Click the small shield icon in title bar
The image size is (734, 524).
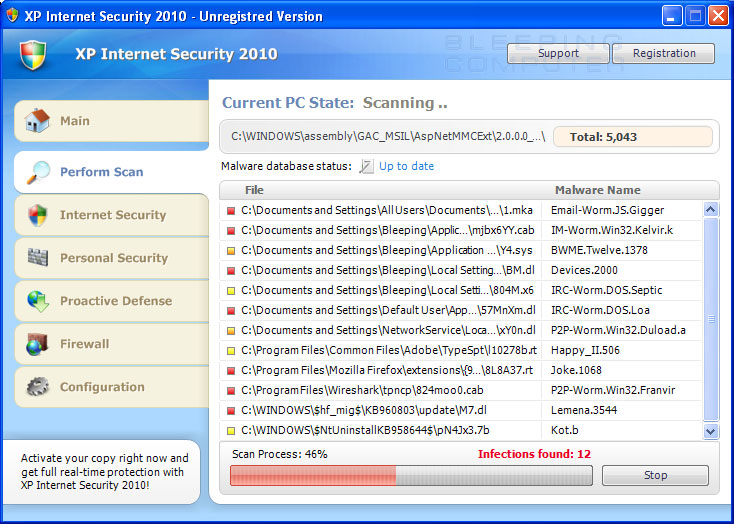point(12,15)
